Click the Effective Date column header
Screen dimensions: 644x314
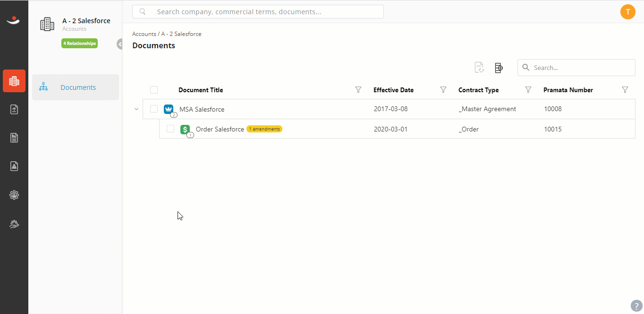pos(393,90)
